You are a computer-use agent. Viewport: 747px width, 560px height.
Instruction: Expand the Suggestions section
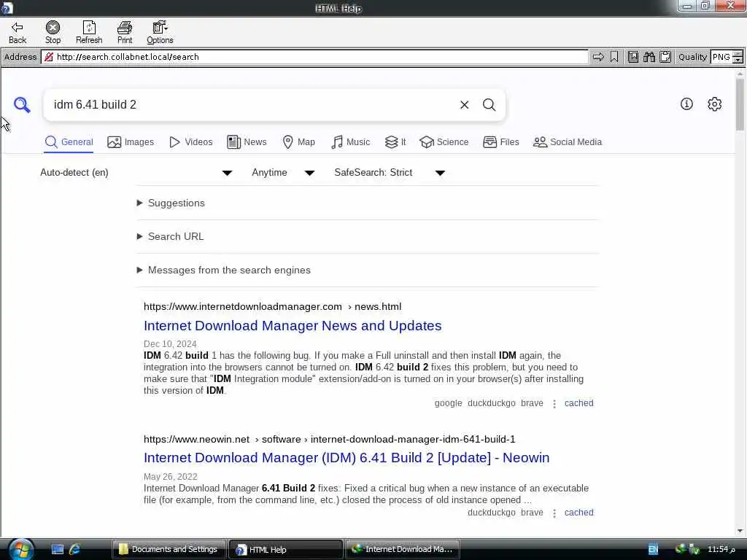click(x=171, y=203)
